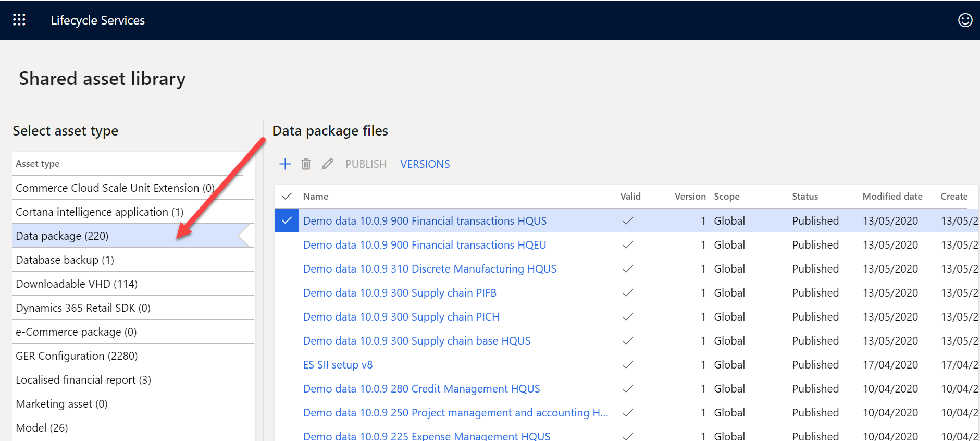The height and width of the screenshot is (441, 980).
Task: Open the app launcher waffle icon
Action: (x=19, y=20)
